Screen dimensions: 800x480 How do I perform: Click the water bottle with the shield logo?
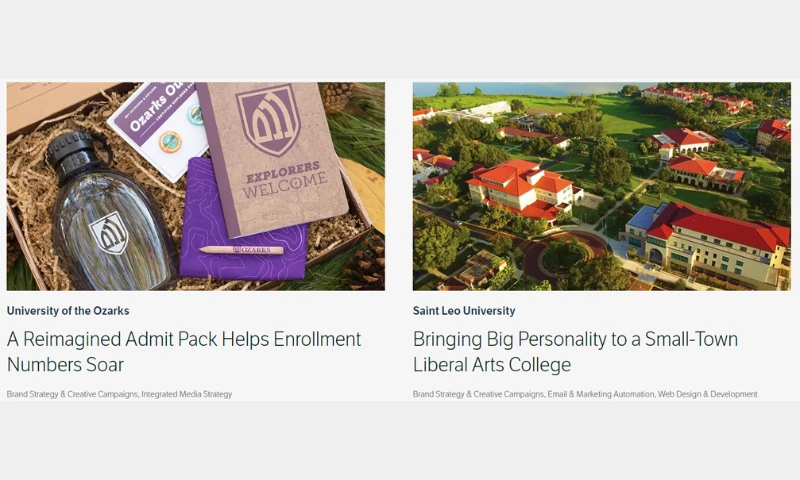click(x=110, y=214)
